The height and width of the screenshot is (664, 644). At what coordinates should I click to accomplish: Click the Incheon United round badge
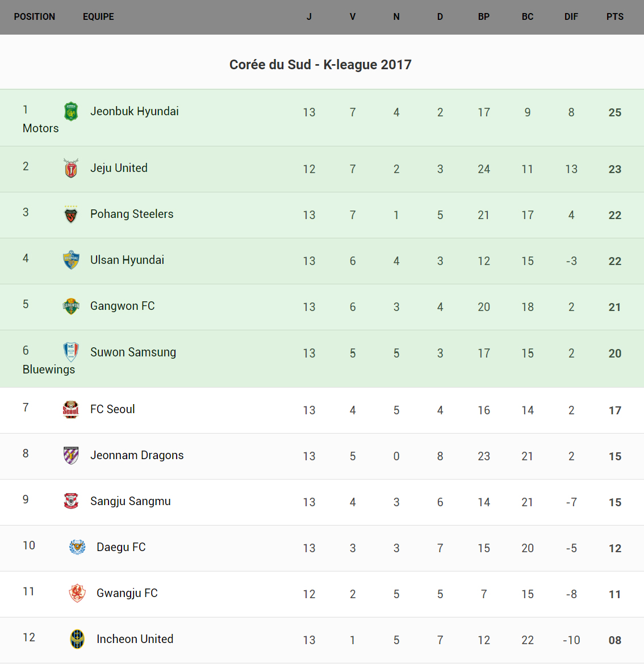tap(77, 640)
